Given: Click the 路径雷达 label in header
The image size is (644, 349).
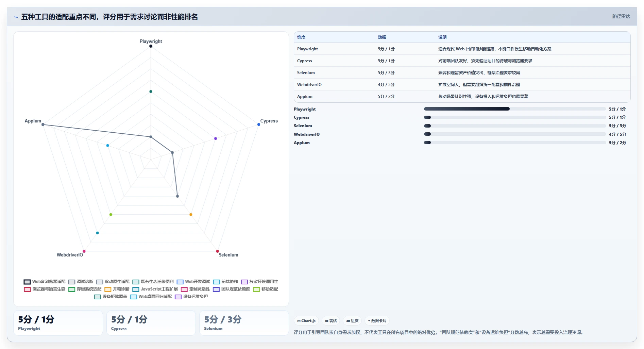Looking at the screenshot, I should click(x=621, y=16).
